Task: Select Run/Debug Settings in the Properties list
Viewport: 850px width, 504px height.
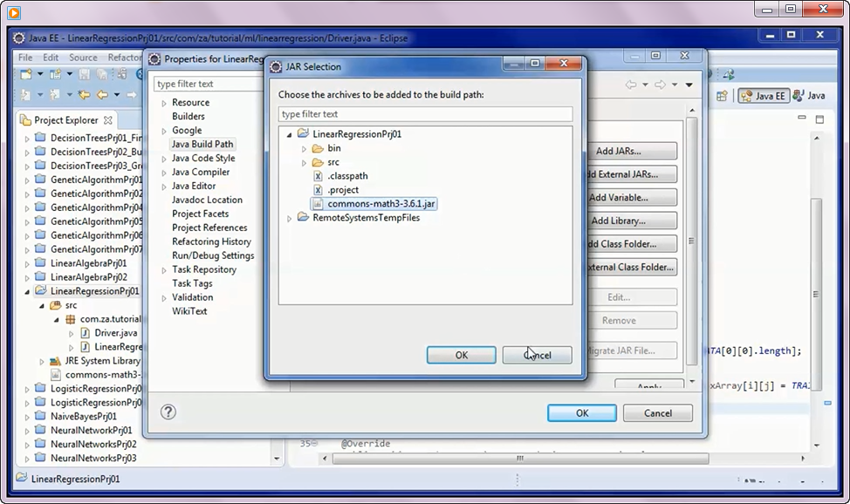Action: pos(213,255)
